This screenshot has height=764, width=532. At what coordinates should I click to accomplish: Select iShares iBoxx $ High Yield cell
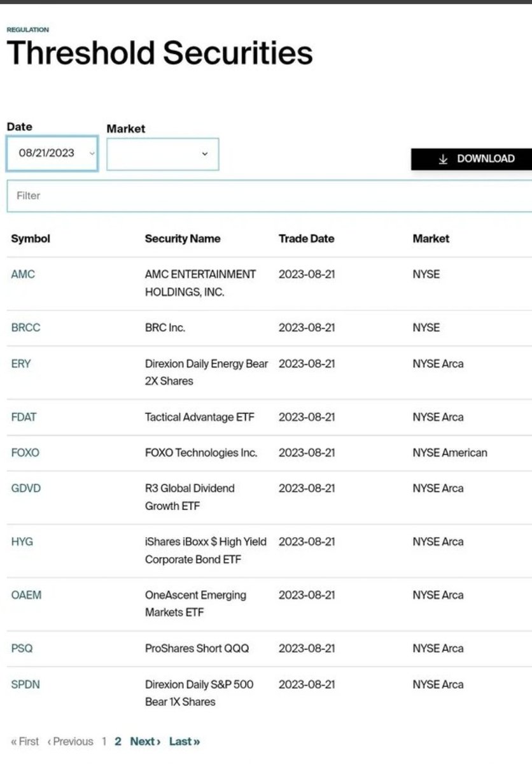[x=206, y=551]
